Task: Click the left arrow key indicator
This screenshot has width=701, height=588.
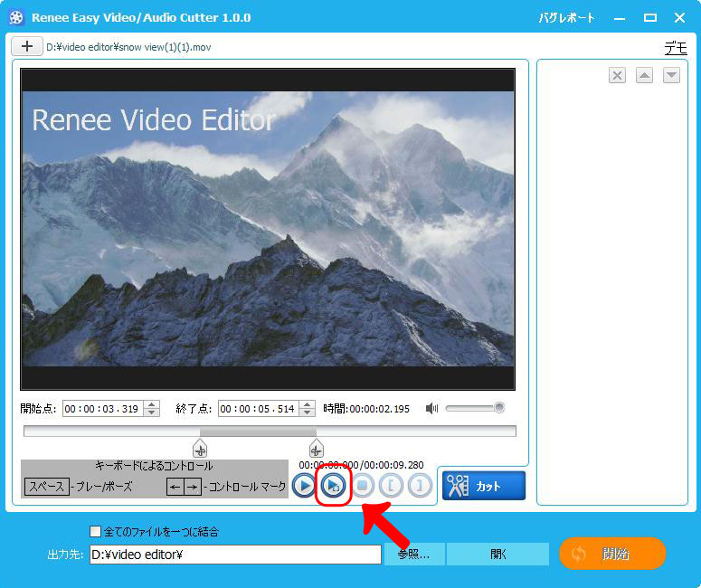Action: 175,487
